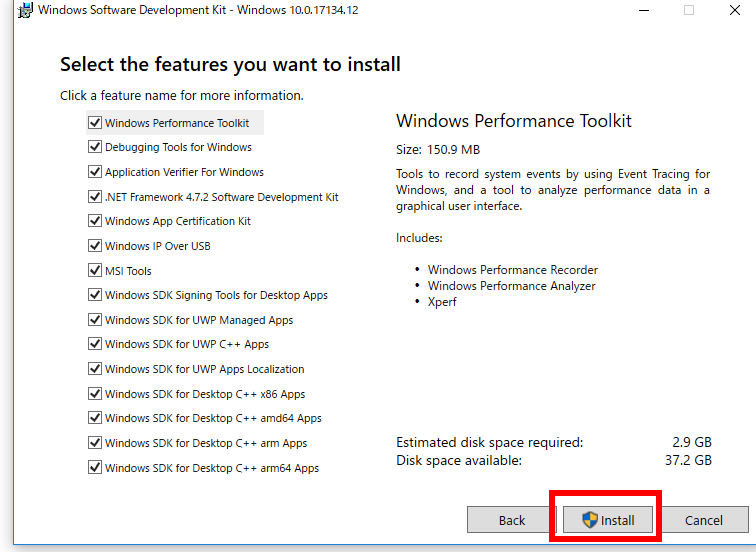Disable Windows App Certification Kit feature
Screen dimensions: 756x552
(95, 221)
